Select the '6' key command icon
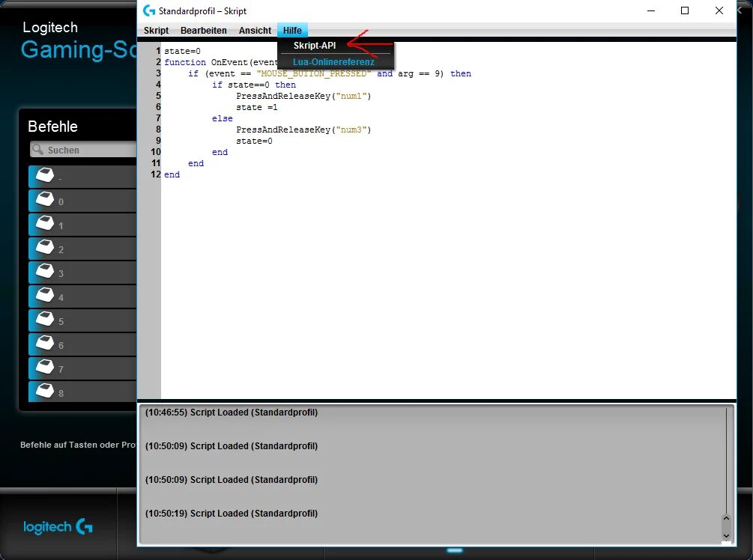 pyautogui.click(x=45, y=343)
